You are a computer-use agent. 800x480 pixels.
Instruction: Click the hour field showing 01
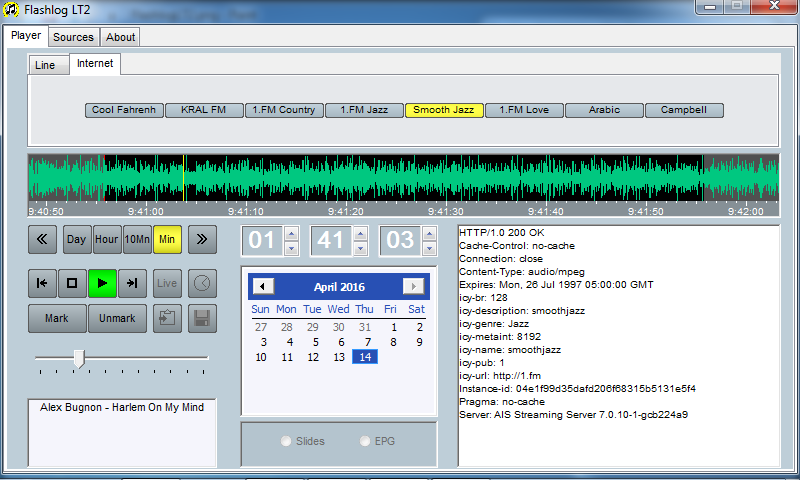coord(262,241)
